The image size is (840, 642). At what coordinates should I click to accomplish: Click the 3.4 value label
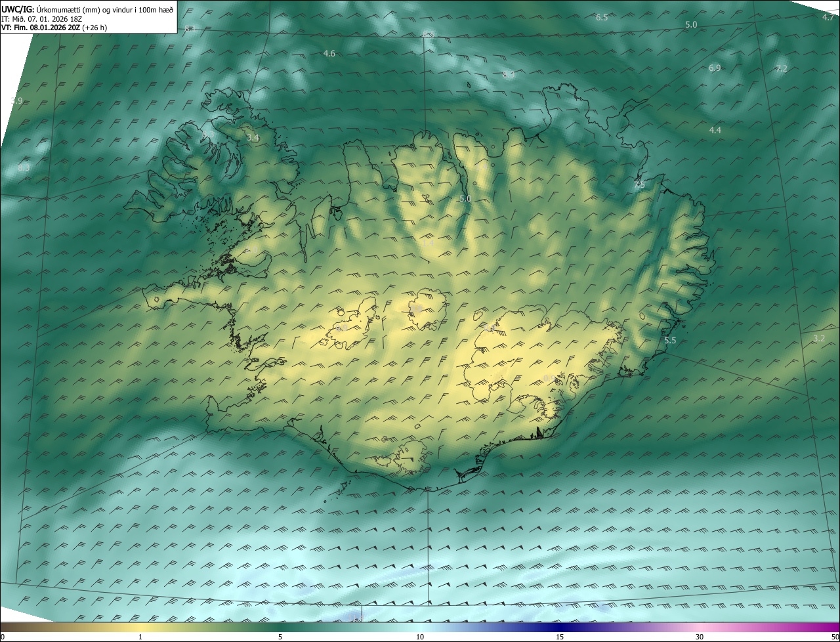tap(253, 138)
